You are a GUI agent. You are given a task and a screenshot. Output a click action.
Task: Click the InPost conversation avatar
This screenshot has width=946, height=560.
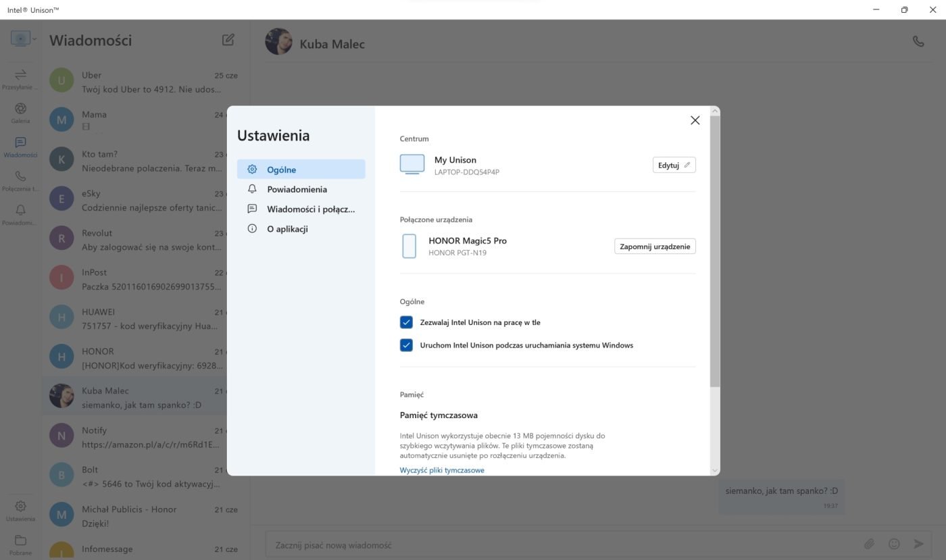61,278
